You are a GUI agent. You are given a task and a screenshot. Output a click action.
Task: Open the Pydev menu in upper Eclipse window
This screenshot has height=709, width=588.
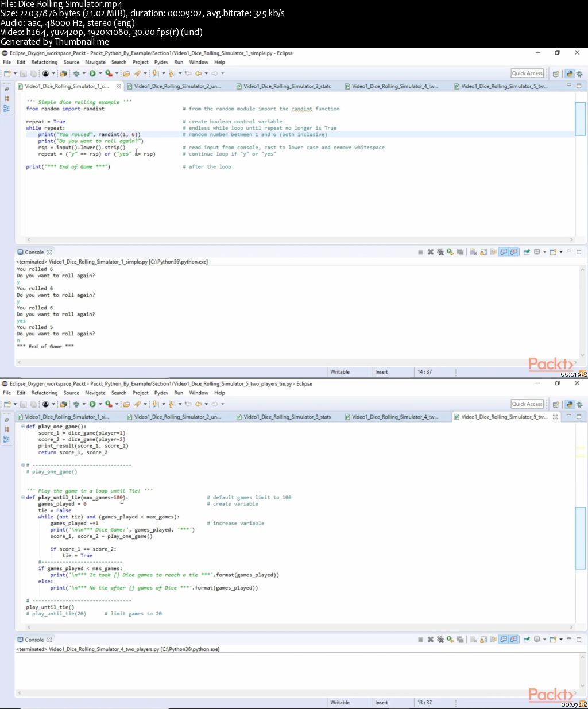(x=161, y=62)
